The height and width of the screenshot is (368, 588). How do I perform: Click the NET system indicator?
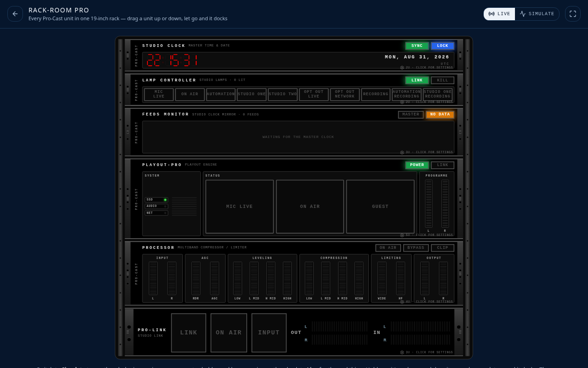tap(156, 213)
